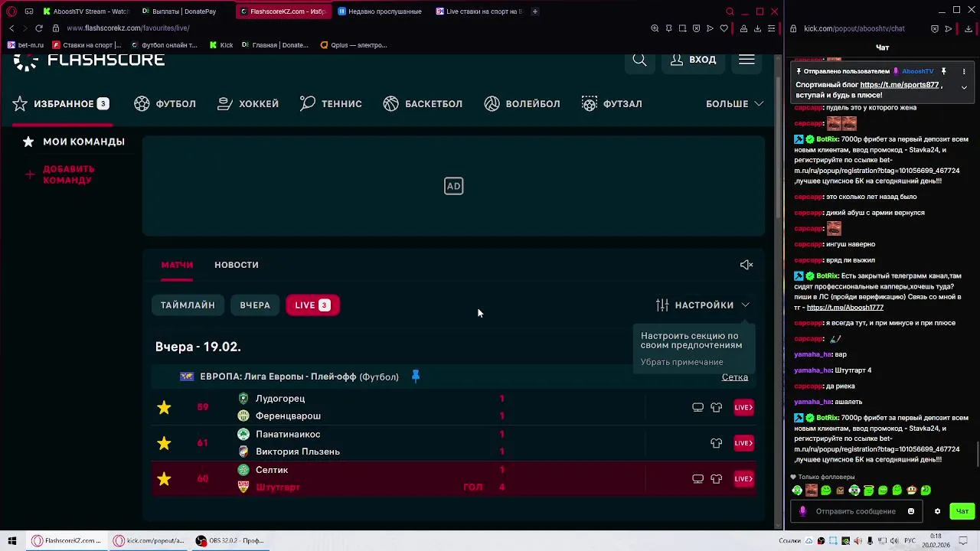This screenshot has height=551, width=980.
Task: Switch to AbooshTV Stream browser tab
Action: 86,11
